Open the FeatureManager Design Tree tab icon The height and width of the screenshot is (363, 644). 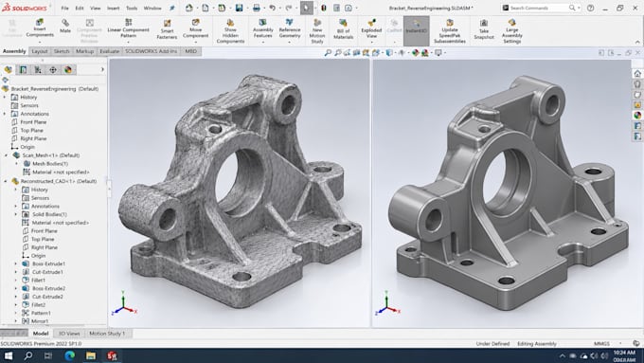tap(8, 70)
